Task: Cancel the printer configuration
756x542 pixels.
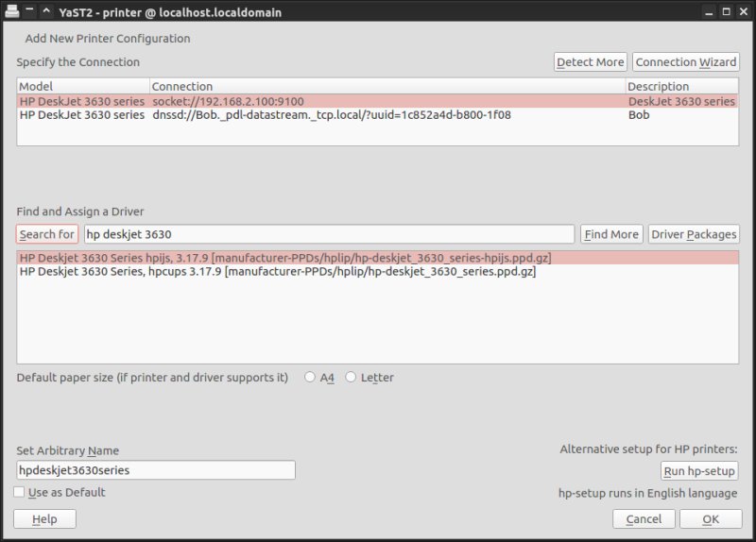Action: (x=644, y=519)
